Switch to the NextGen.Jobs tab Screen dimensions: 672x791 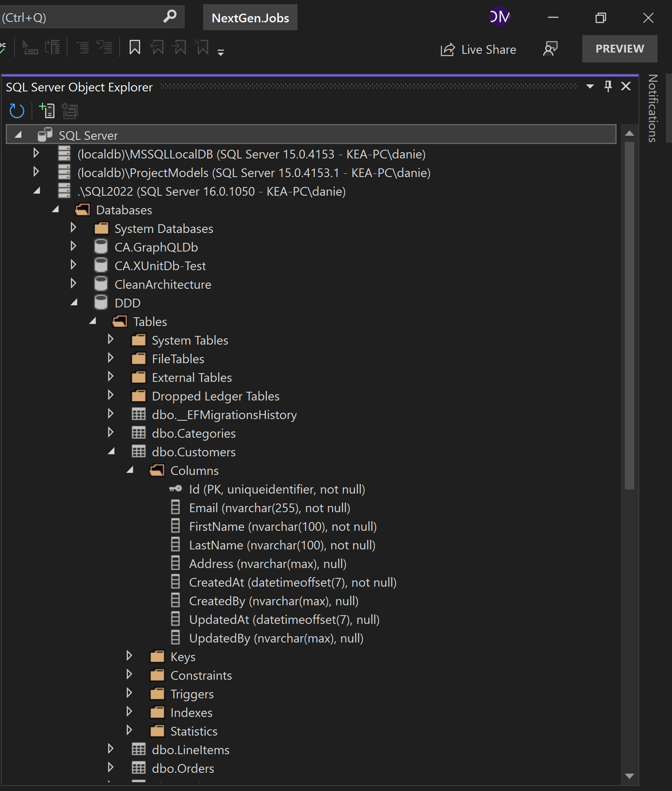pyautogui.click(x=250, y=17)
